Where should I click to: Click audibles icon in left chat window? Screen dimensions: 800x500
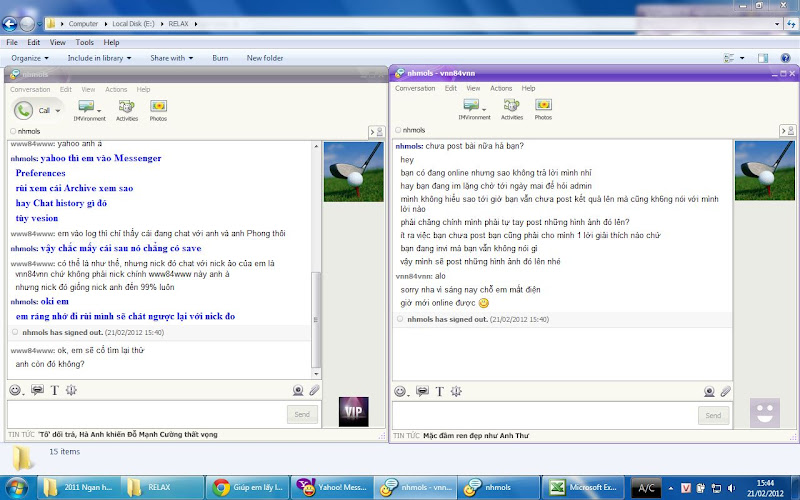click(37, 390)
